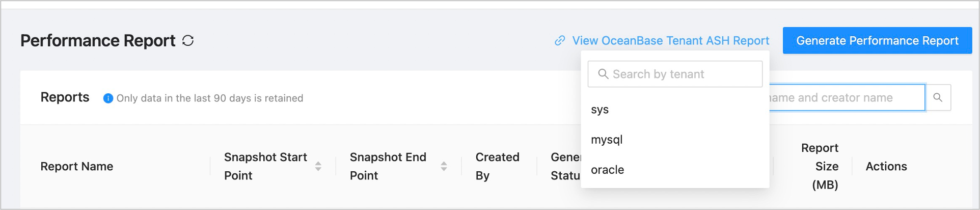Click the Snapshot End Point sort arrows
Image resolution: width=980 pixels, height=210 pixels.
click(444, 166)
